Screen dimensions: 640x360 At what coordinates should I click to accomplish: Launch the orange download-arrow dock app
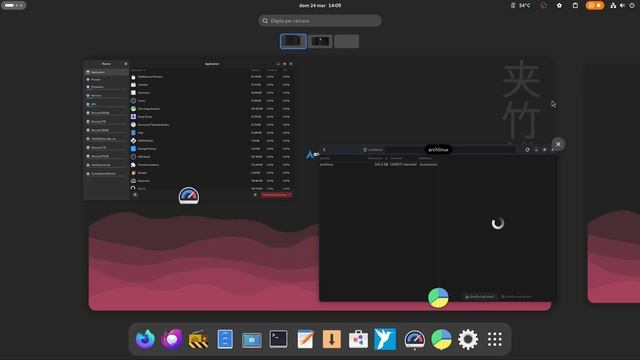[331, 339]
